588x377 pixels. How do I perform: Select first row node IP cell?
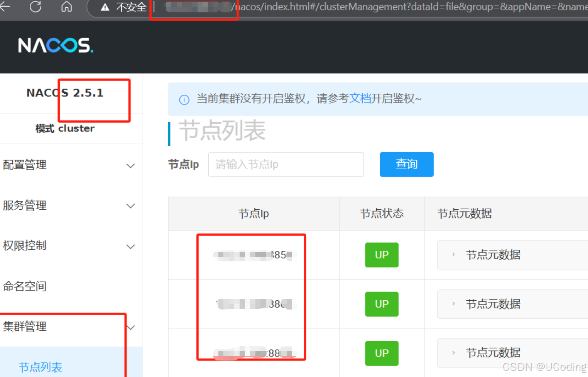[254, 255]
